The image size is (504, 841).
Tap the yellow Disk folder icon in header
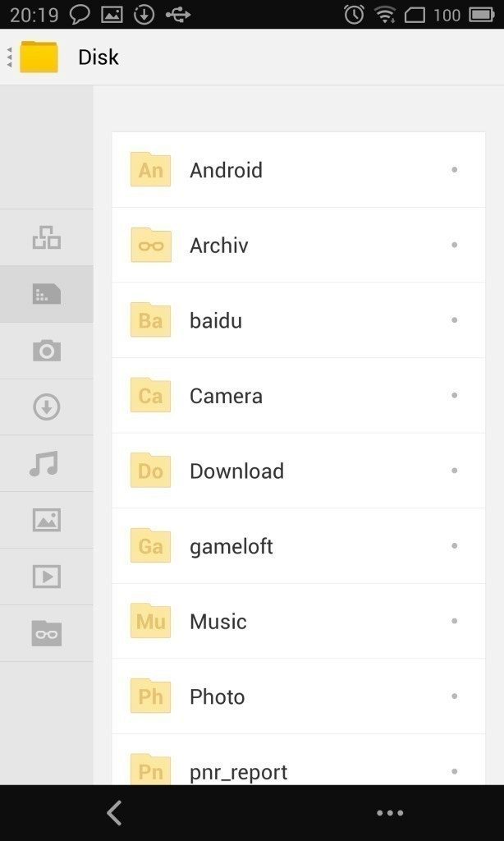(39, 57)
